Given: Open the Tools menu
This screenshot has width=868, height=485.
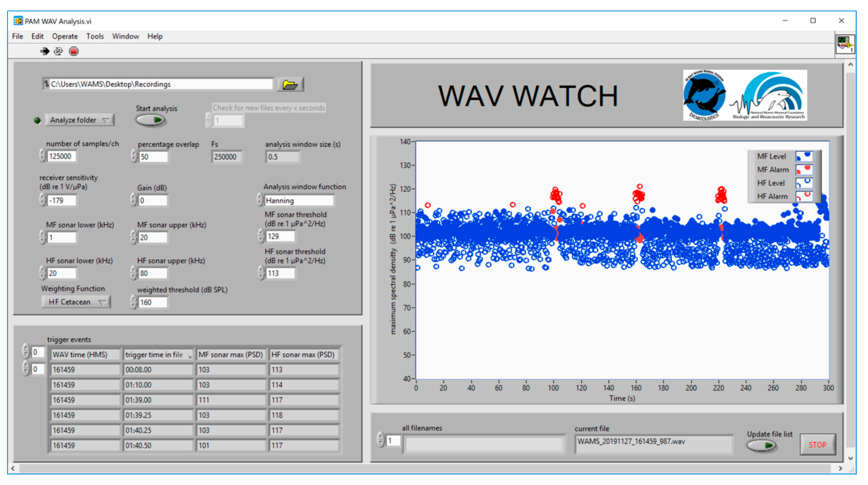Looking at the screenshot, I should coord(95,36).
